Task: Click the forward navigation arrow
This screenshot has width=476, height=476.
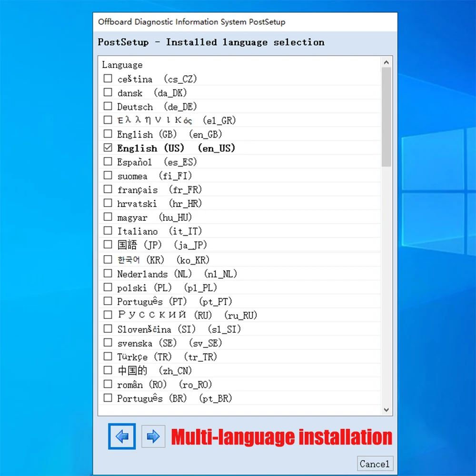Action: click(x=153, y=436)
